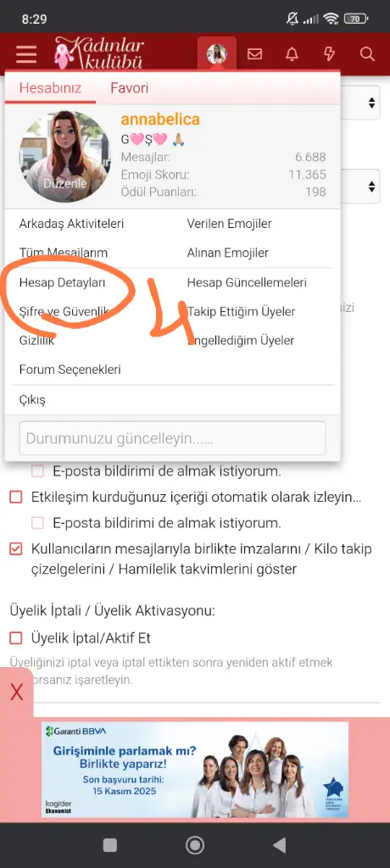Open the envelope messages icon
The height and width of the screenshot is (868, 390).
[x=254, y=53]
